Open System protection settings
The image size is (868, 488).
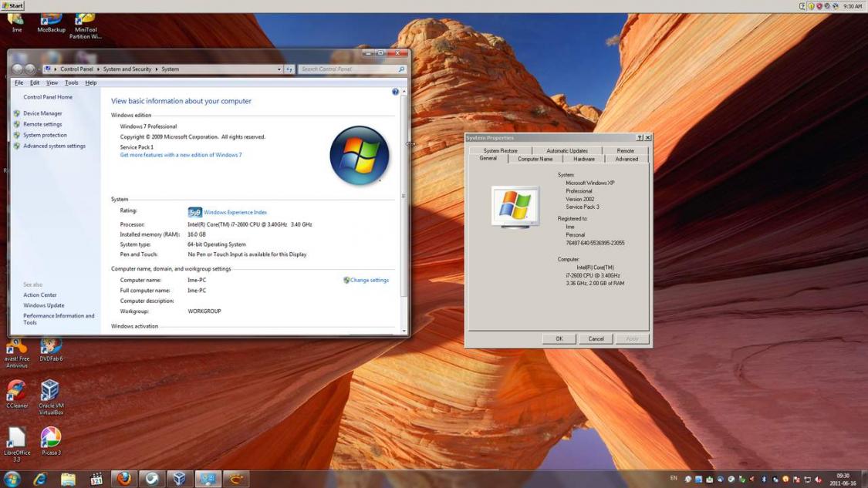45,135
